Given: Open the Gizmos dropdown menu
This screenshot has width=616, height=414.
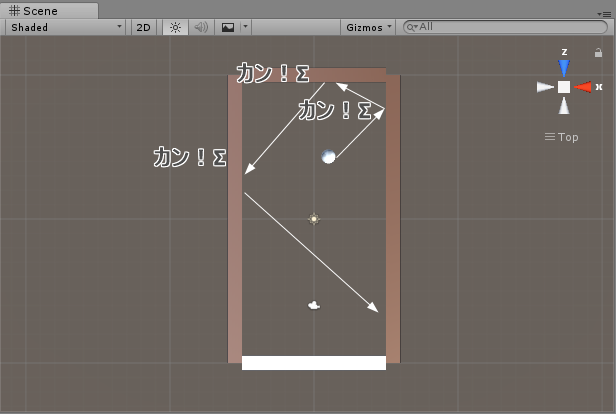Looking at the screenshot, I should [368, 27].
